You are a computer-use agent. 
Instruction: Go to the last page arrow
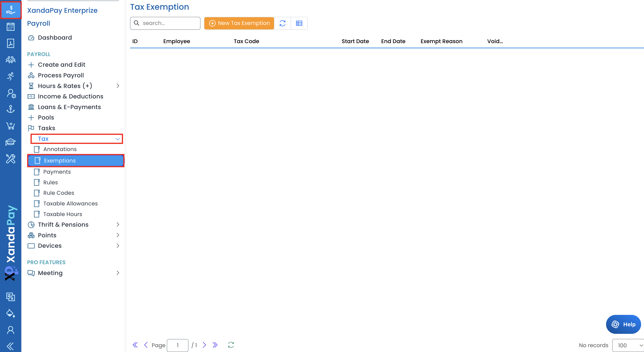pyautogui.click(x=215, y=345)
